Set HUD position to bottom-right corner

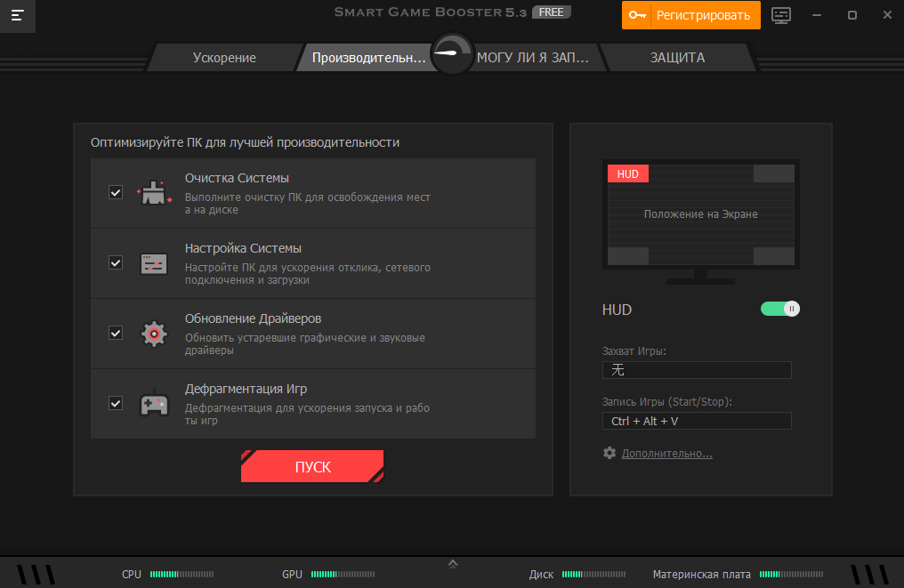tap(774, 256)
